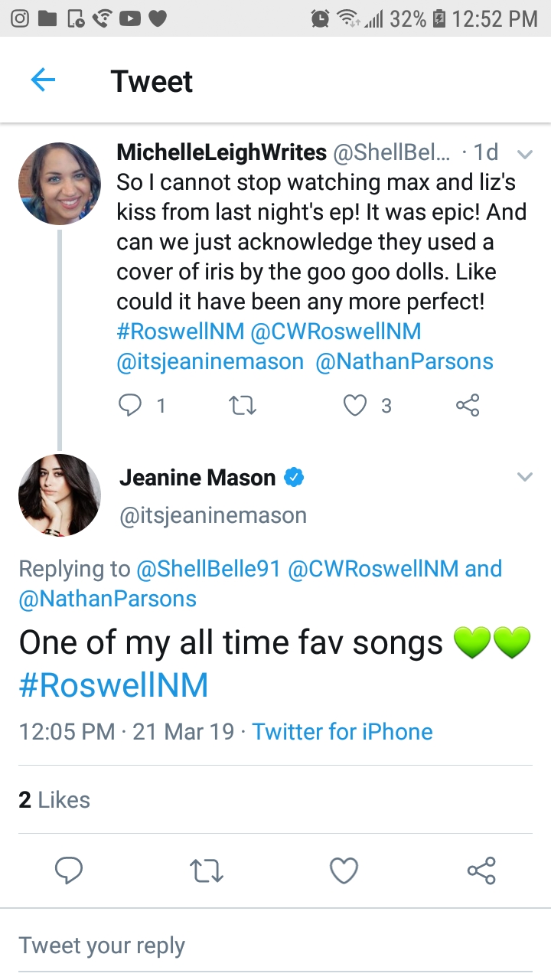Retweet the tweet about max and liz
The height and width of the screenshot is (980, 551).
[x=243, y=405]
